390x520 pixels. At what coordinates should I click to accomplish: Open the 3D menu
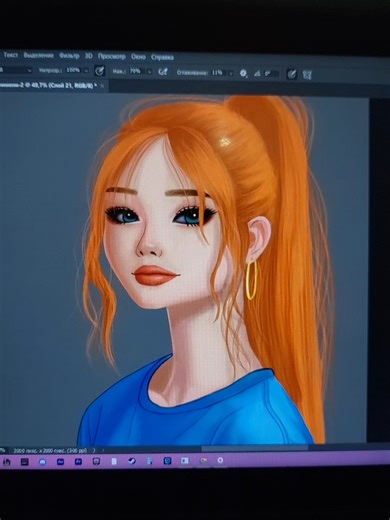pos(88,56)
